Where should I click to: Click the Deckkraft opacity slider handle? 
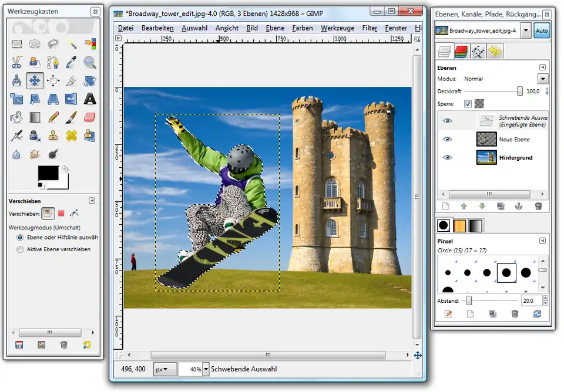pos(520,91)
